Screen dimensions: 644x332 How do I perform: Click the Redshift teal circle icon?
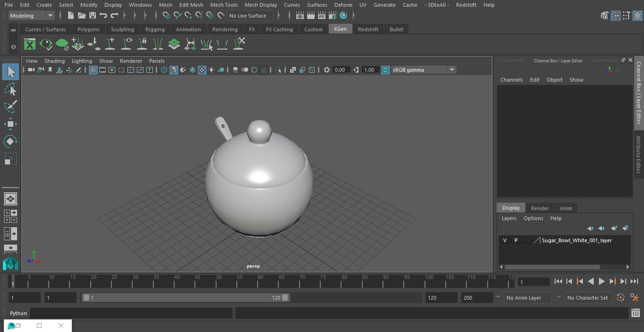[343, 15]
